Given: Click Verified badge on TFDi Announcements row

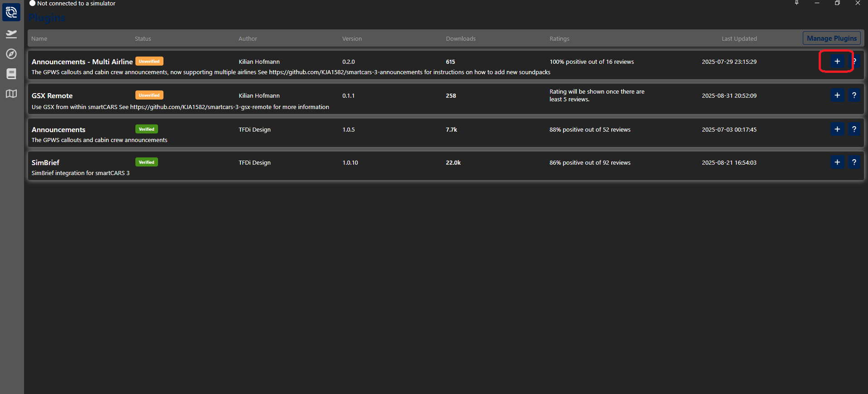Looking at the screenshot, I should click(x=147, y=129).
